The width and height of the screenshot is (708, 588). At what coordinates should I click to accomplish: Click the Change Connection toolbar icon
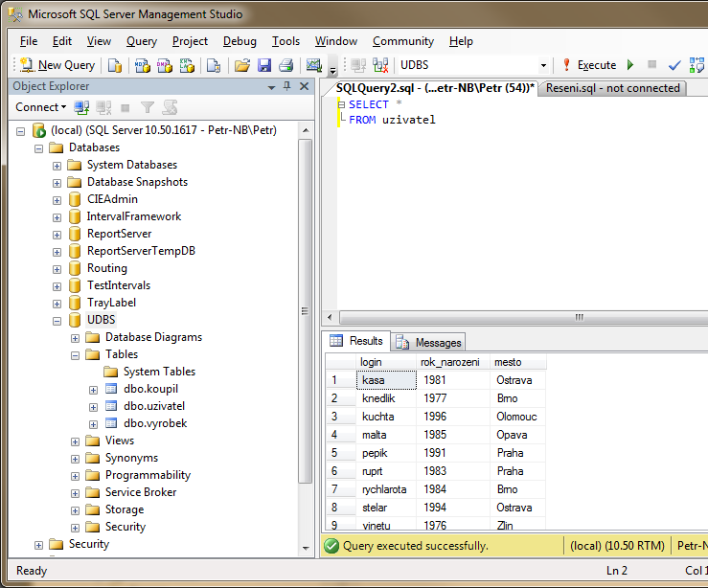click(x=380, y=65)
